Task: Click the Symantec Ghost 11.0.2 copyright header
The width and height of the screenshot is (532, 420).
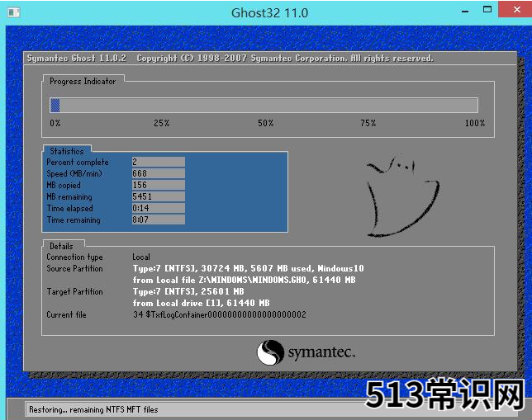Action: (230, 59)
